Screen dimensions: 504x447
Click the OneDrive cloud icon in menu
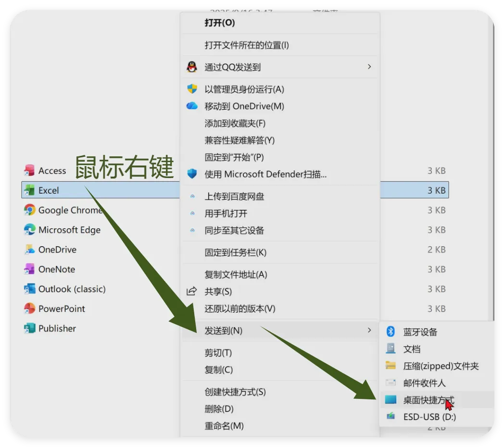click(x=192, y=106)
